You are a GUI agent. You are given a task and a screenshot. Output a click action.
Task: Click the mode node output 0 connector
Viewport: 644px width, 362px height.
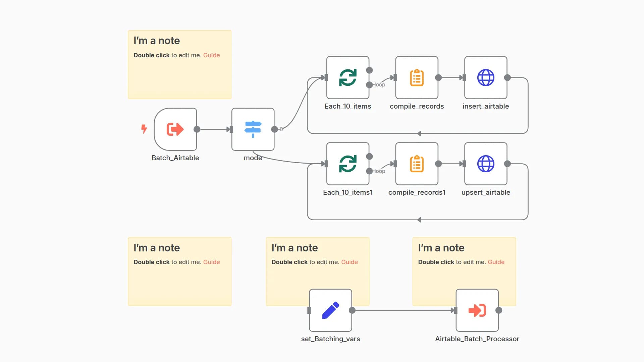click(274, 129)
